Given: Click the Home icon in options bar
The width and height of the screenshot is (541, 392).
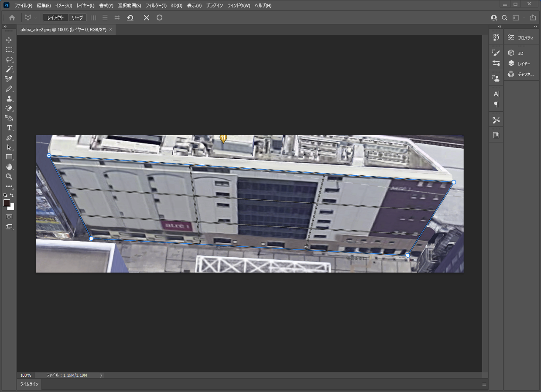Looking at the screenshot, I should [x=12, y=18].
